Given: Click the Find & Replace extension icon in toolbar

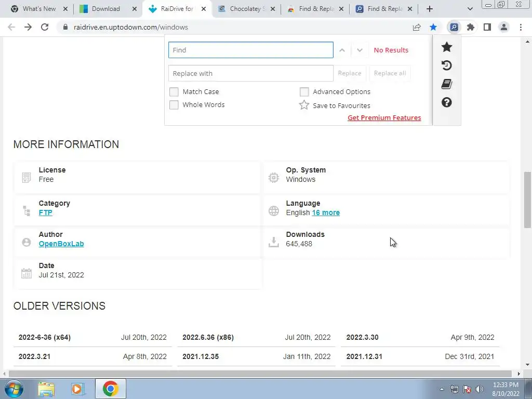Looking at the screenshot, I should pos(454,27).
